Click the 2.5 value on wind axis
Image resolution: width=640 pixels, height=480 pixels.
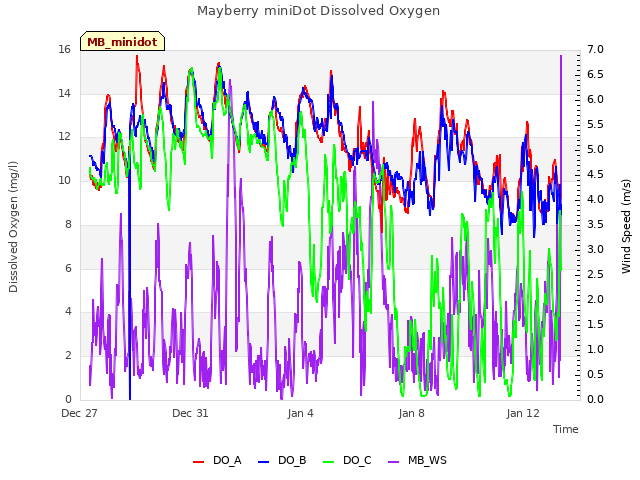click(595, 274)
